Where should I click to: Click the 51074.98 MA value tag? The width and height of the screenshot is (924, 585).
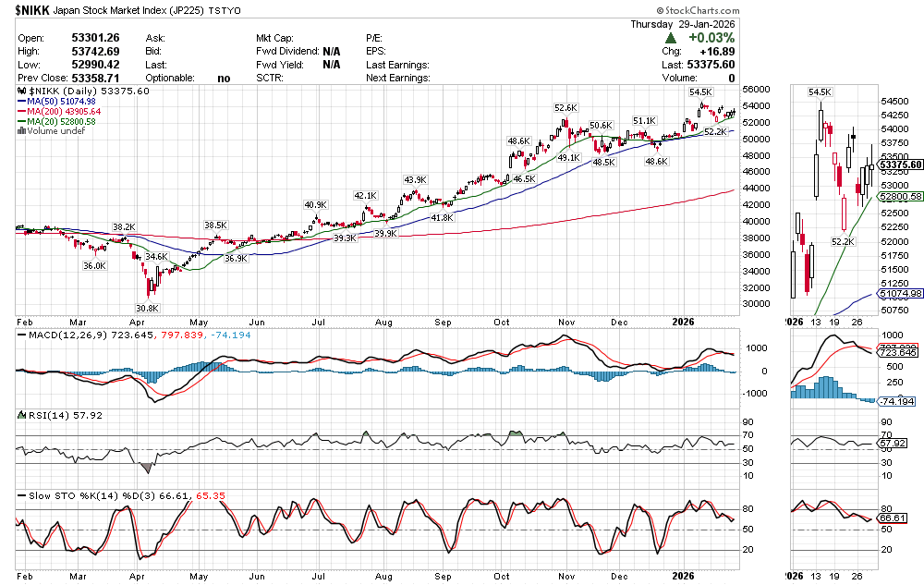coord(902,294)
